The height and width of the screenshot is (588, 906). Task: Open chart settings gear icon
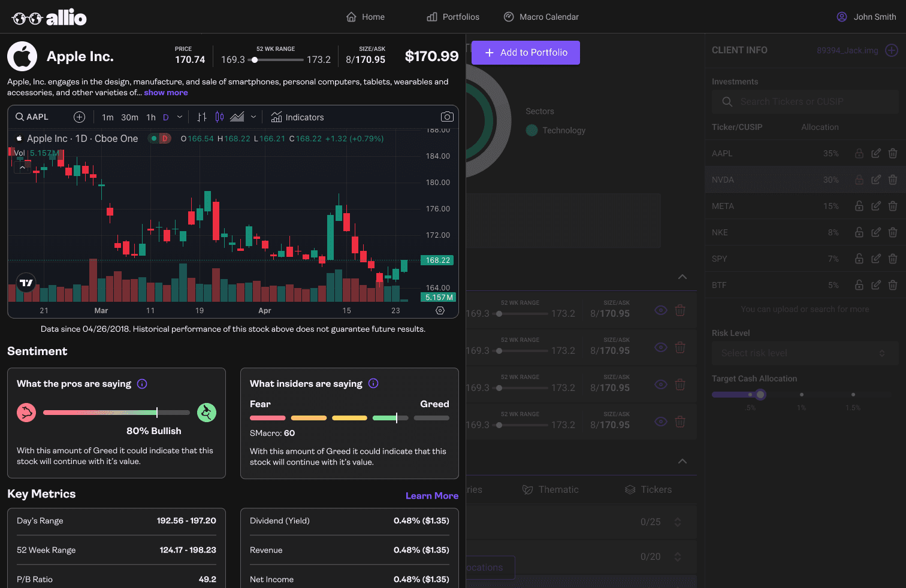(x=440, y=310)
